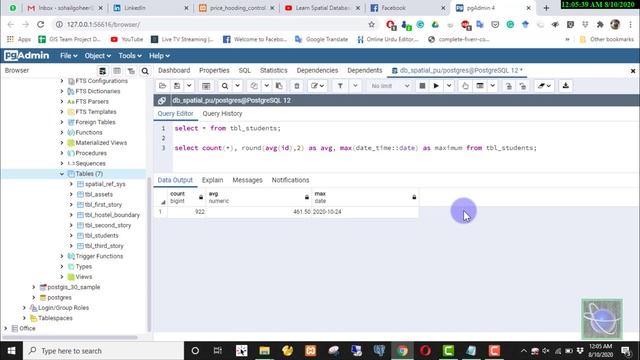Click the Stop query square button

coord(422,86)
